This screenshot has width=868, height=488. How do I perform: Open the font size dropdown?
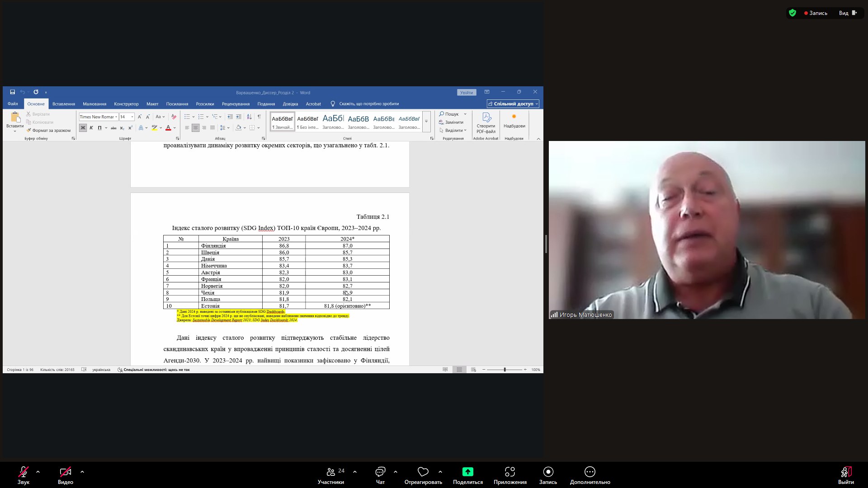tap(132, 117)
